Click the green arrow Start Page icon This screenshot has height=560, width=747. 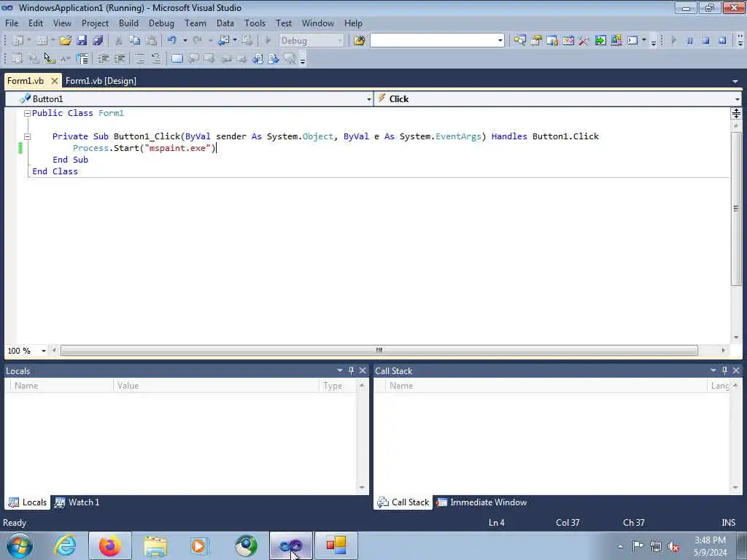point(600,41)
